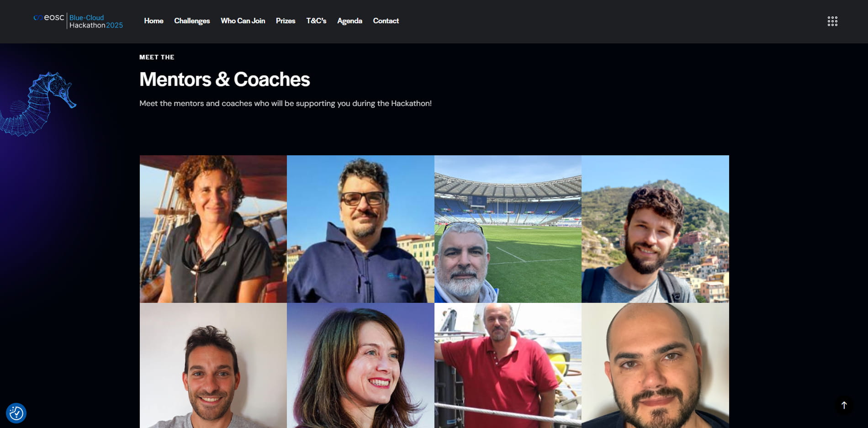868x428 pixels.
Task: Open the T&C's link
Action: 316,21
